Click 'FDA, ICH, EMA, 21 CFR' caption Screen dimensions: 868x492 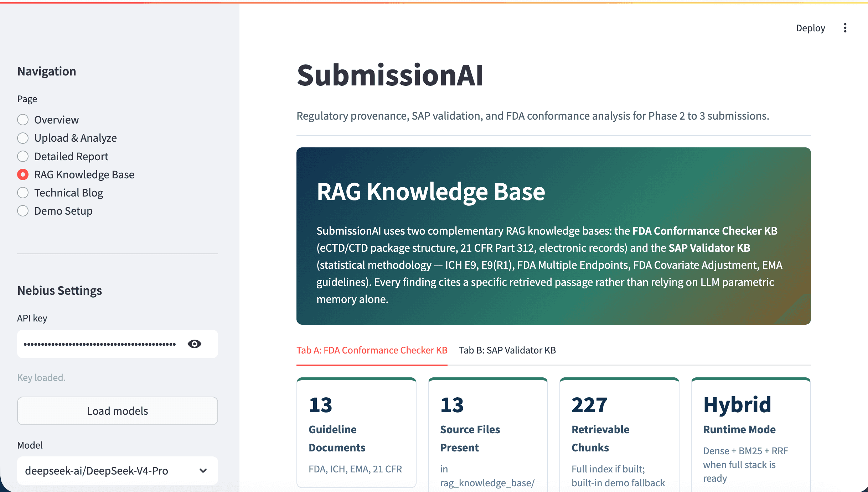(x=355, y=469)
